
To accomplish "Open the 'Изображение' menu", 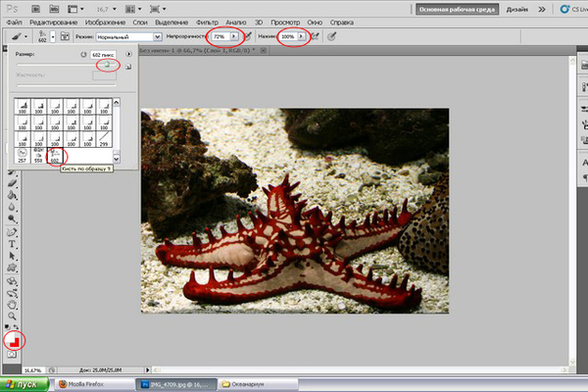I will click(x=105, y=21).
